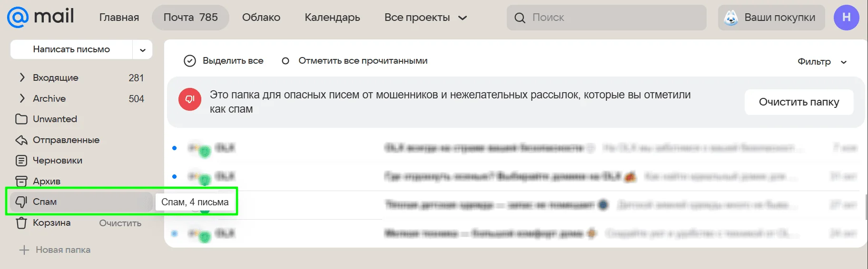Click the Mail.ru @ logo icon
Screen dimensions: 868x269
click(x=18, y=17)
